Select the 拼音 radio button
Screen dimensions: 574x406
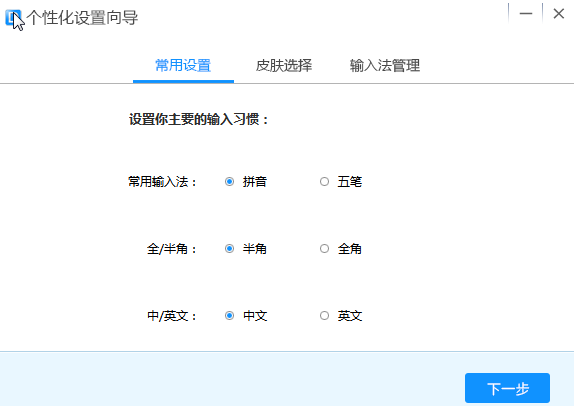[230, 182]
